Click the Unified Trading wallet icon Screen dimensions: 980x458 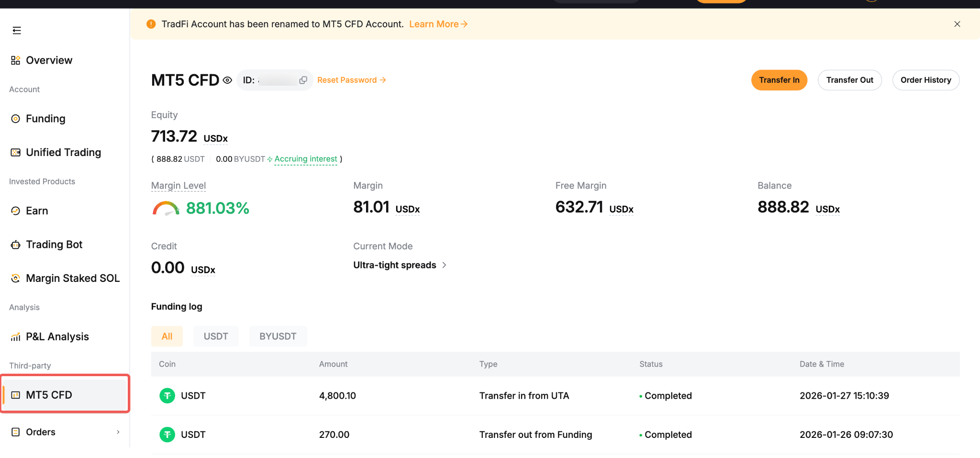pyautogui.click(x=16, y=153)
